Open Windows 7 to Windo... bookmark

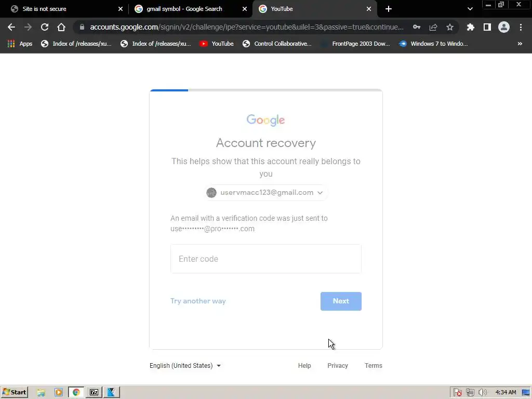[433, 44]
